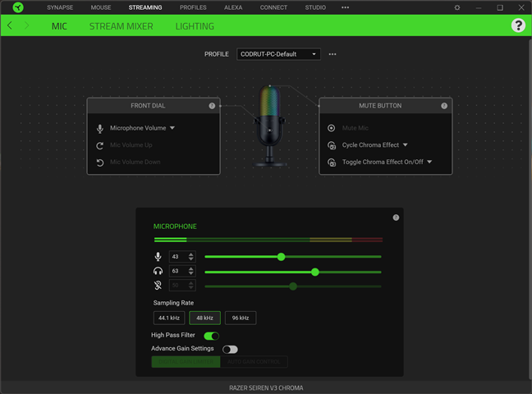Image resolution: width=532 pixels, height=394 pixels.
Task: Select Auto Gain Control option
Action: (x=254, y=362)
